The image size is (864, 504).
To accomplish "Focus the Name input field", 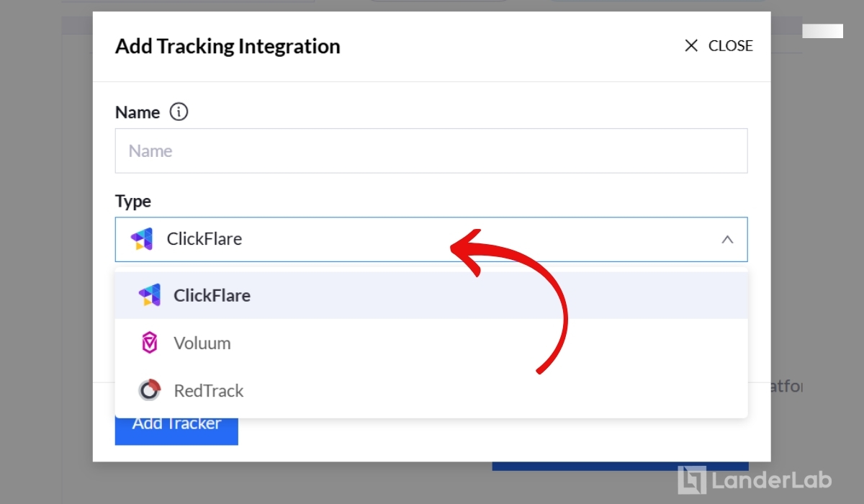I will [431, 150].
